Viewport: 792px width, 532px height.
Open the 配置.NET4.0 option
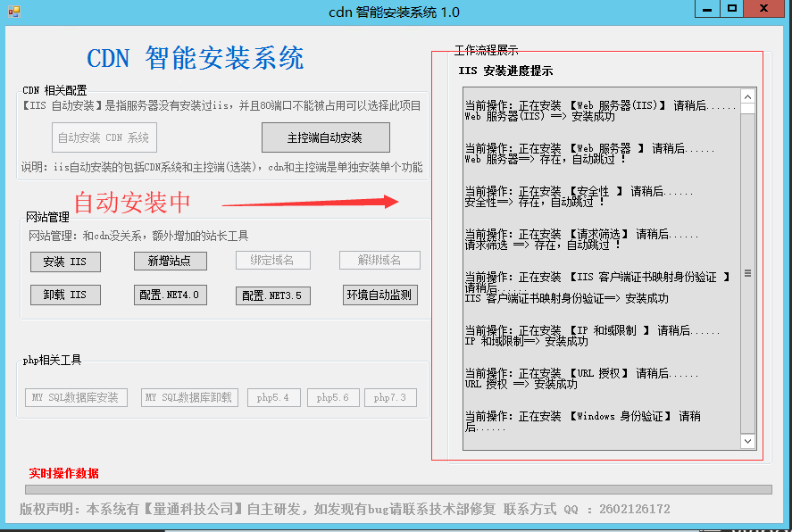tap(170, 295)
